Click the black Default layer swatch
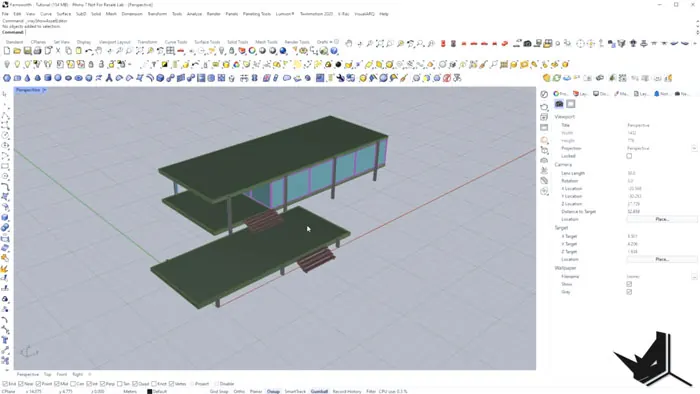The height and width of the screenshot is (394, 700). coord(150,391)
